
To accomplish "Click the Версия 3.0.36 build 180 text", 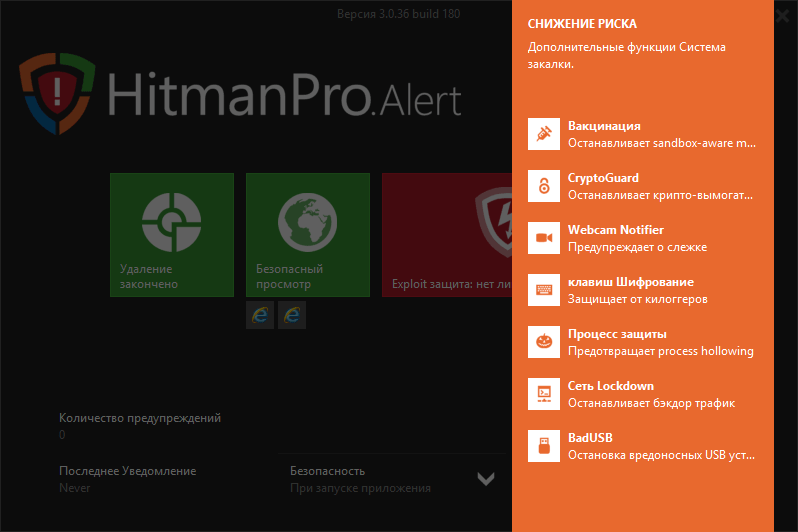I will (x=398, y=14).
